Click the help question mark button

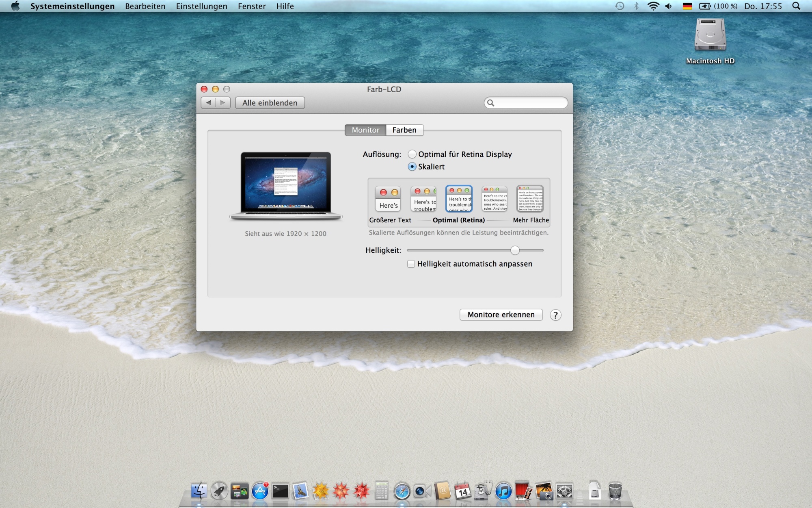(555, 315)
